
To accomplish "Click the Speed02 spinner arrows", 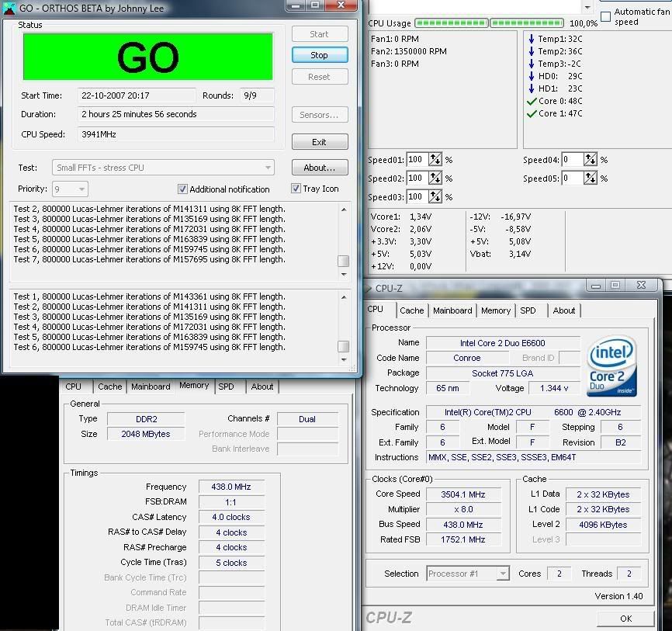I will point(435,178).
